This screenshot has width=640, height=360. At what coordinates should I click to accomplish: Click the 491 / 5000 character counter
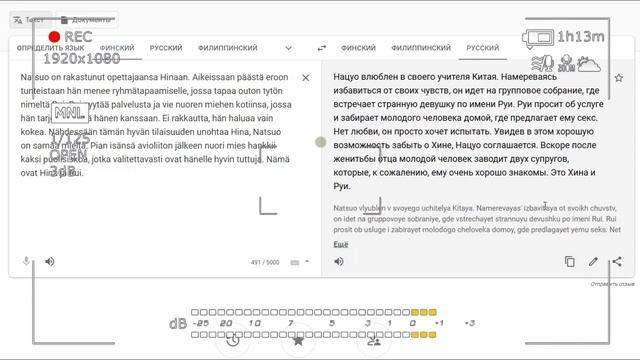click(x=265, y=262)
